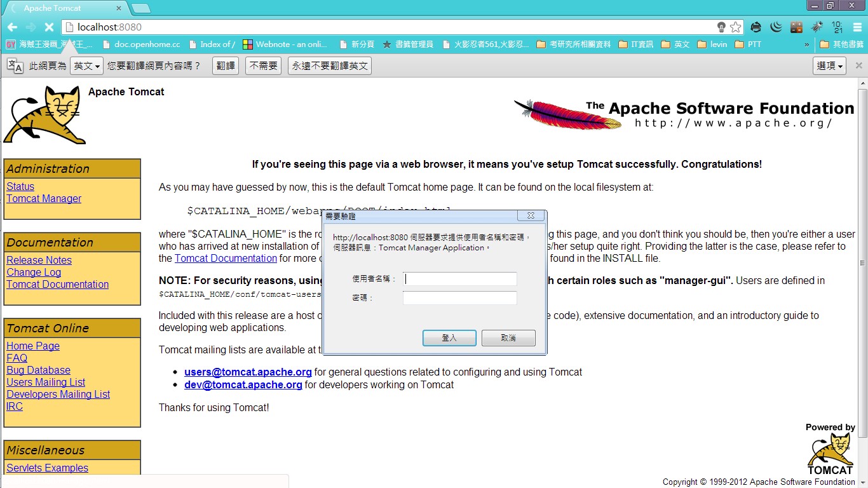Image resolution: width=868 pixels, height=488 pixels.
Task: Click the browser back arrow
Action: (12, 27)
